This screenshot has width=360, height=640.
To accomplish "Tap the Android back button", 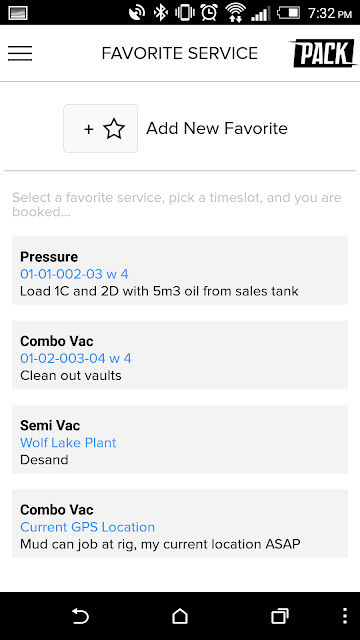I will pos(80,616).
